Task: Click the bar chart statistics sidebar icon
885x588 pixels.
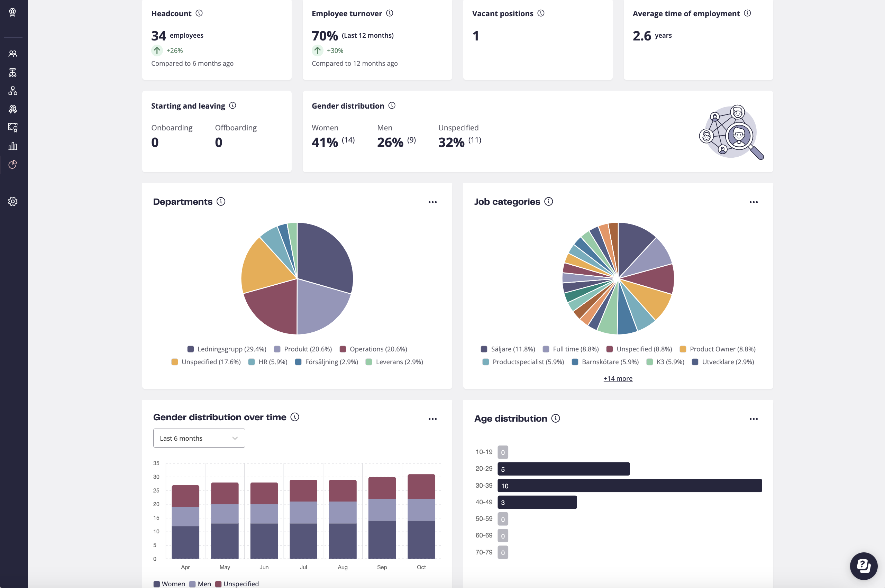Action: pyautogui.click(x=13, y=146)
